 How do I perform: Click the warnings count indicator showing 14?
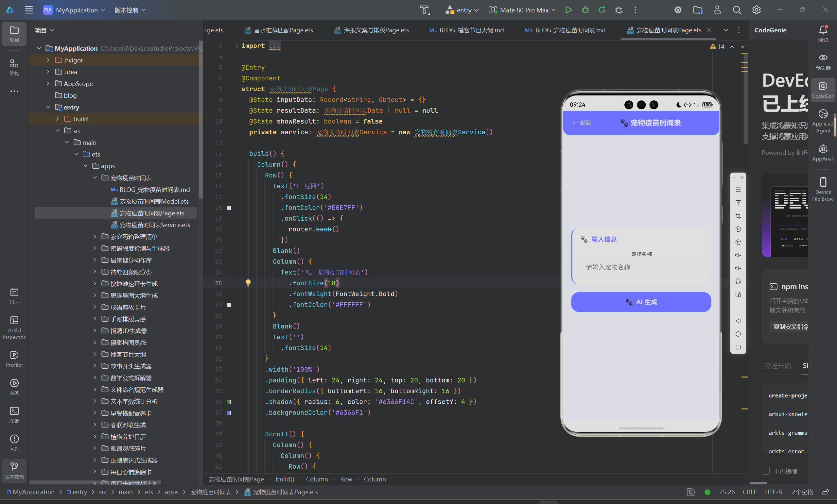(x=717, y=46)
